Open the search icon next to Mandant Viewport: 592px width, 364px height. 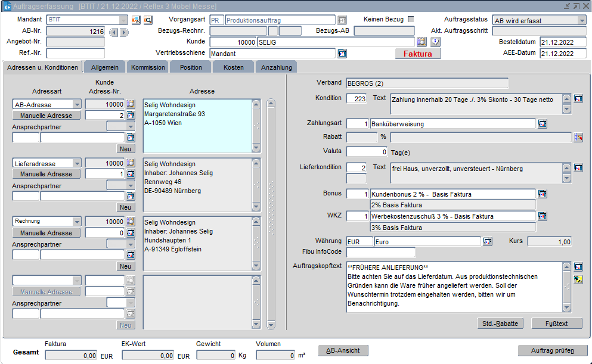point(148,20)
